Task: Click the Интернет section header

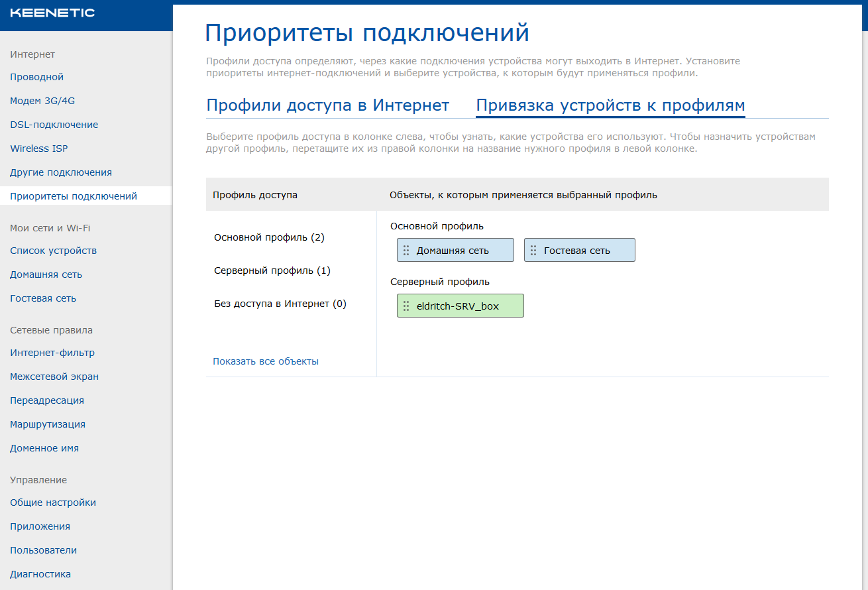Action: tap(32, 54)
